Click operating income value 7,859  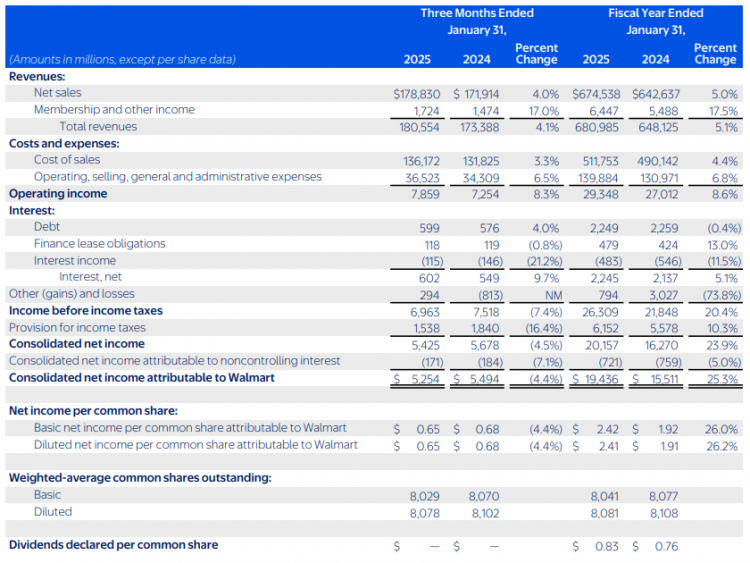pyautogui.click(x=425, y=195)
